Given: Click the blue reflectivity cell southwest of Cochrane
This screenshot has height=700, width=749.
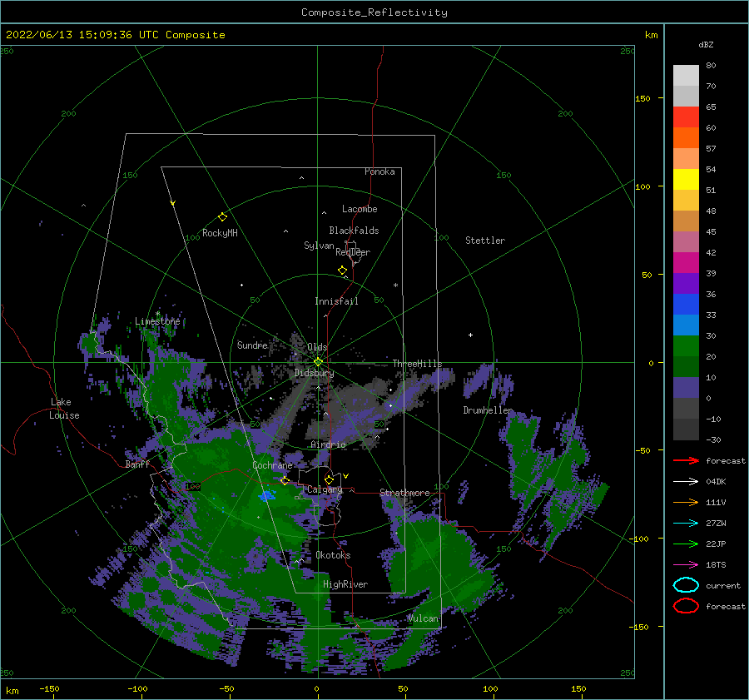Looking at the screenshot, I should [x=267, y=495].
